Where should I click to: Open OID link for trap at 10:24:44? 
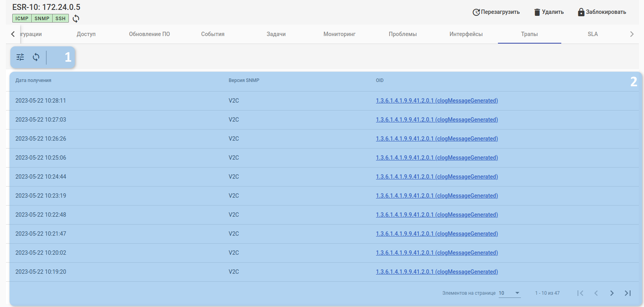click(x=437, y=177)
